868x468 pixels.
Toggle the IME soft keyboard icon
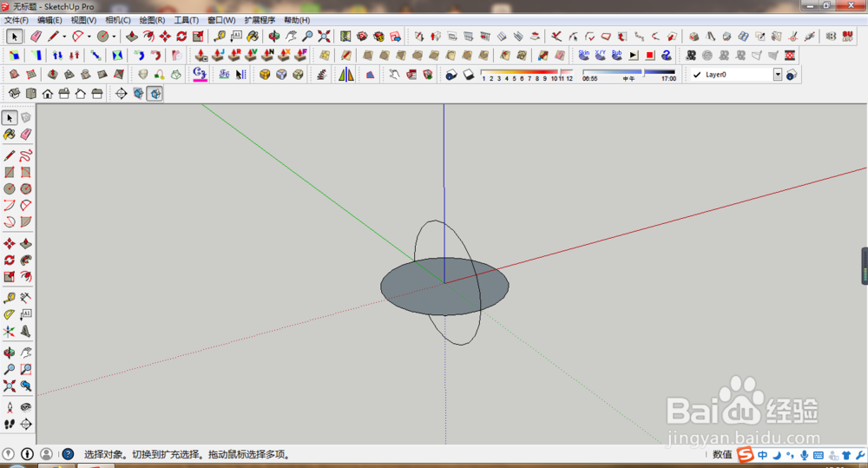tap(819, 455)
